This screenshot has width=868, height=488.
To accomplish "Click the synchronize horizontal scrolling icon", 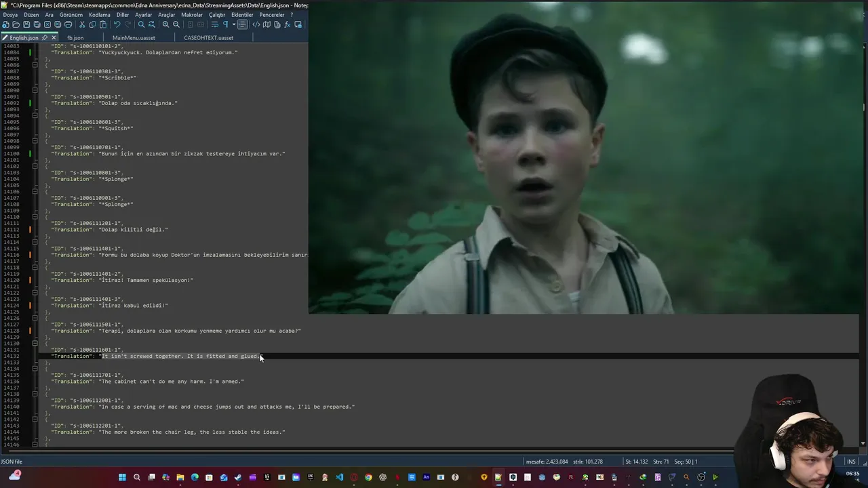I will coord(201,24).
